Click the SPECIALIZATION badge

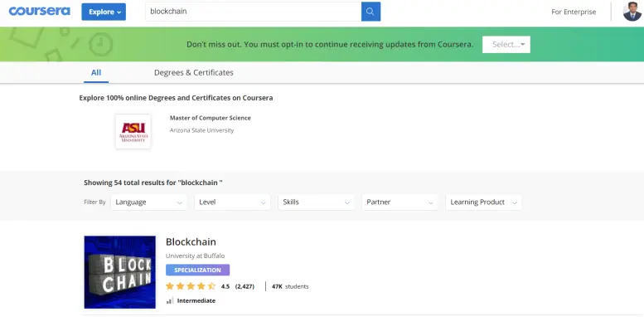pyautogui.click(x=197, y=271)
